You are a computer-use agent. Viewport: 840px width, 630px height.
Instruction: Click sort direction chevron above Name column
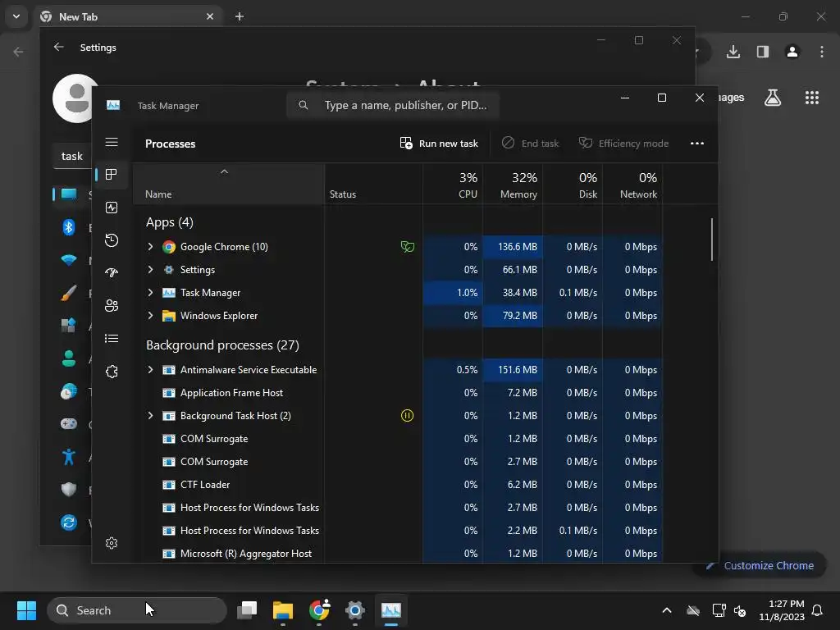click(225, 171)
